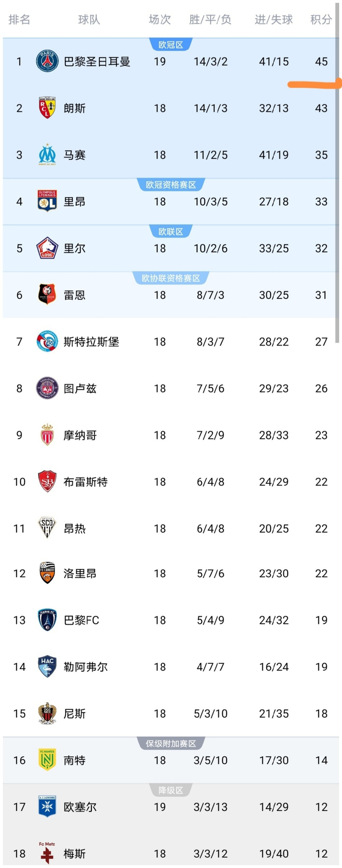Click the LOSC Lille logo
Image resolution: width=342 pixels, height=868 pixels.
click(47, 248)
